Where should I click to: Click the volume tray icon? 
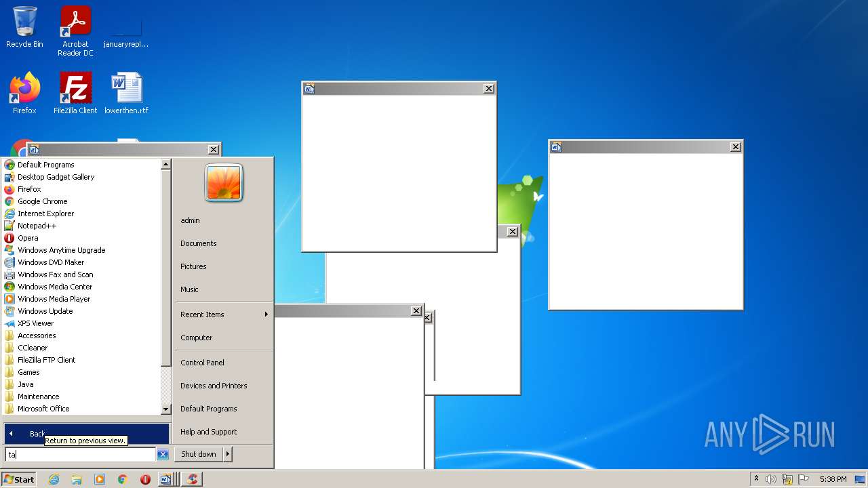click(771, 479)
